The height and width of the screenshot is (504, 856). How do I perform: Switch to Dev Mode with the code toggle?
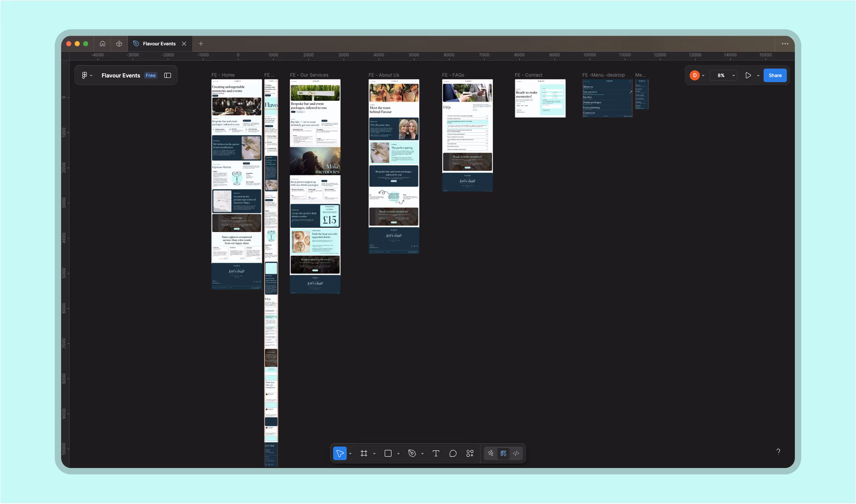tap(516, 453)
